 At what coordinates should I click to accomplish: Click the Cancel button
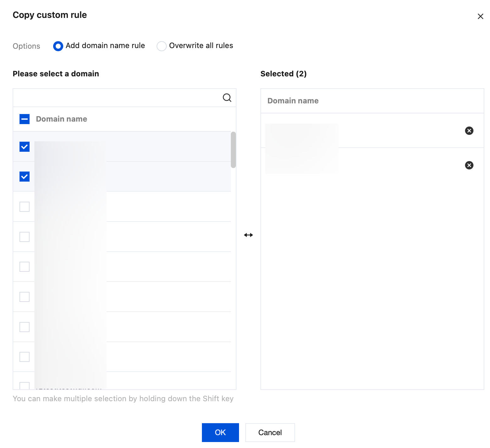pos(270,433)
